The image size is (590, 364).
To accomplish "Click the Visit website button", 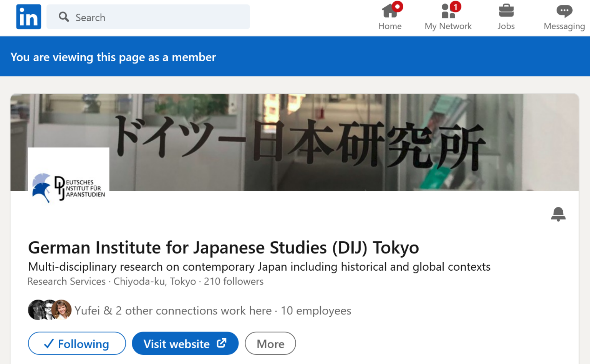I will pyautogui.click(x=185, y=343).
